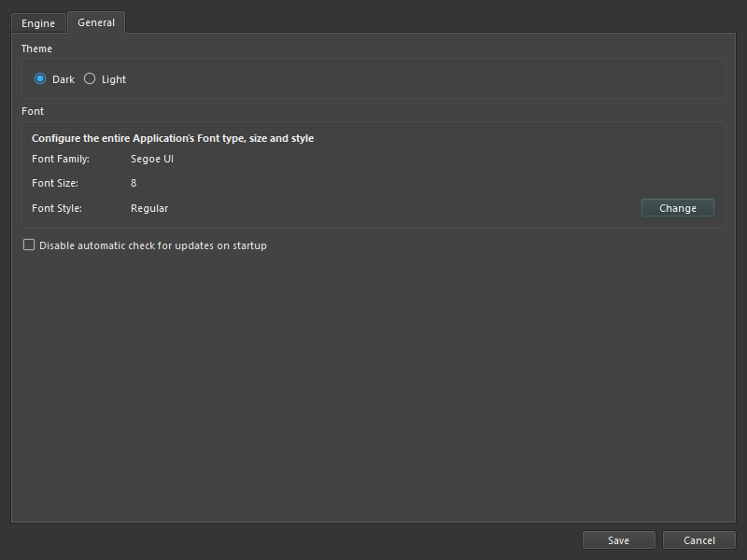
Task: Click the 'Dark' theme label text
Action: [x=63, y=79]
